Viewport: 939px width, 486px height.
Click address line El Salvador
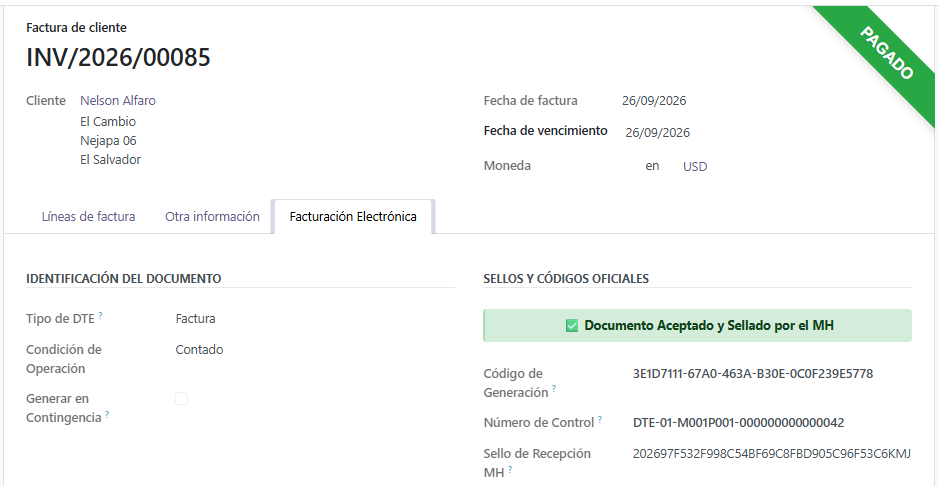pyautogui.click(x=111, y=160)
